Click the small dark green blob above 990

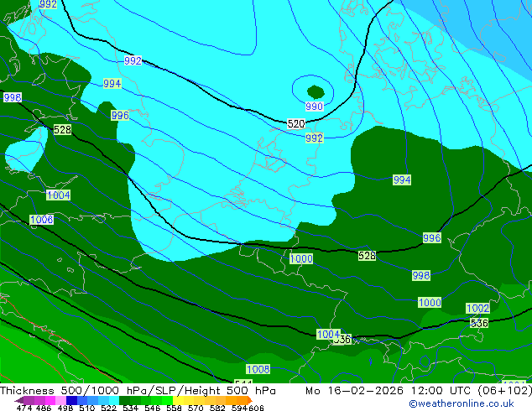[x=316, y=92]
